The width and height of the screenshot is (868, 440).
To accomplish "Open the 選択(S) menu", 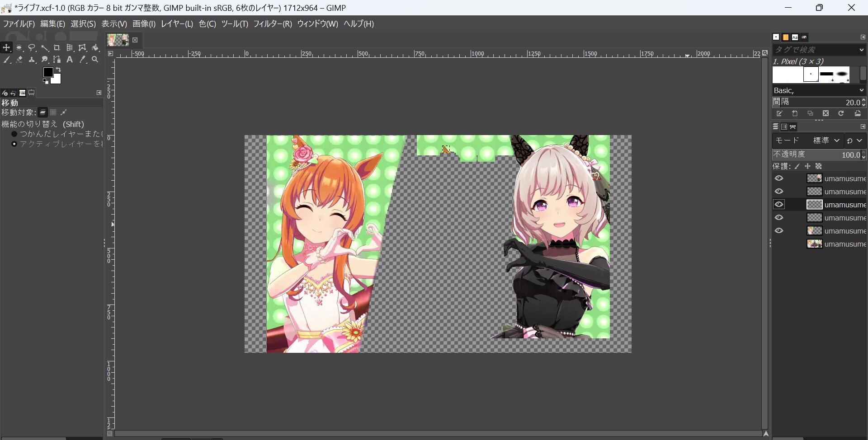I will (83, 24).
